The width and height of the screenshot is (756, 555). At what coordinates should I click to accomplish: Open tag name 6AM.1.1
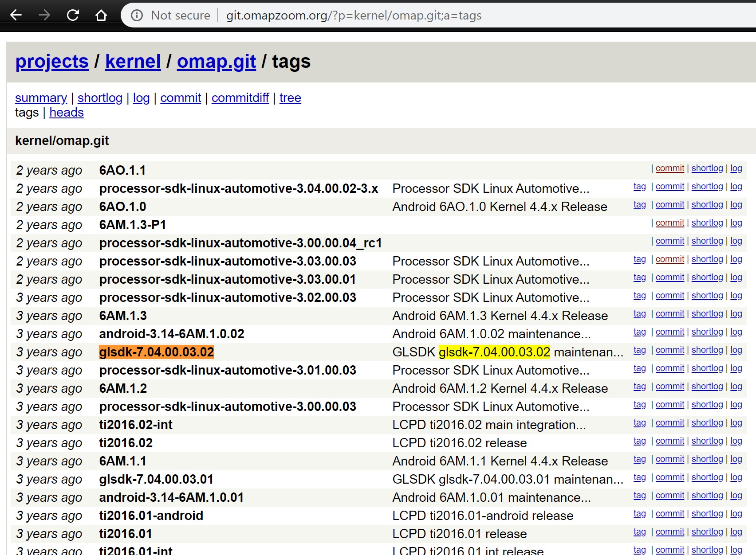pos(123,461)
